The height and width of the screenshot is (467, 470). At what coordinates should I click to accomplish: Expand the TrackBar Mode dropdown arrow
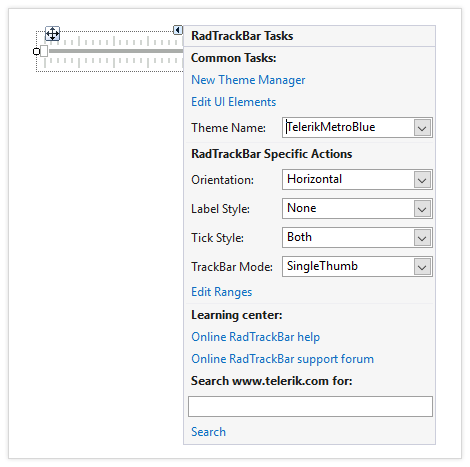pyautogui.click(x=422, y=267)
